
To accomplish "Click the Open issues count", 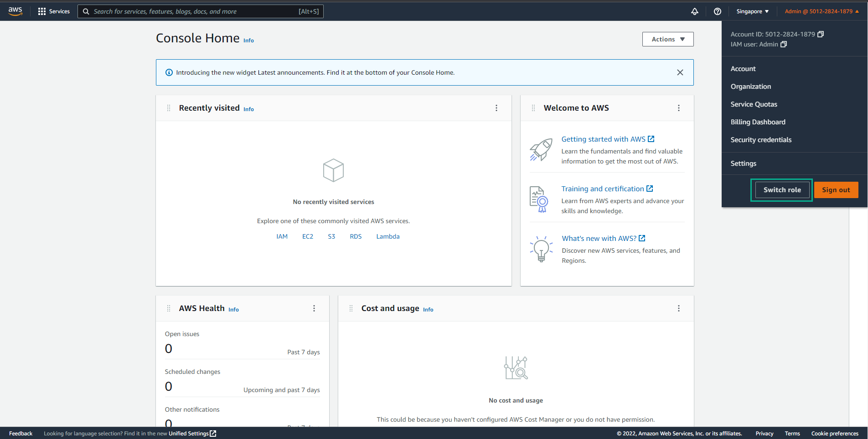I will pos(169,349).
